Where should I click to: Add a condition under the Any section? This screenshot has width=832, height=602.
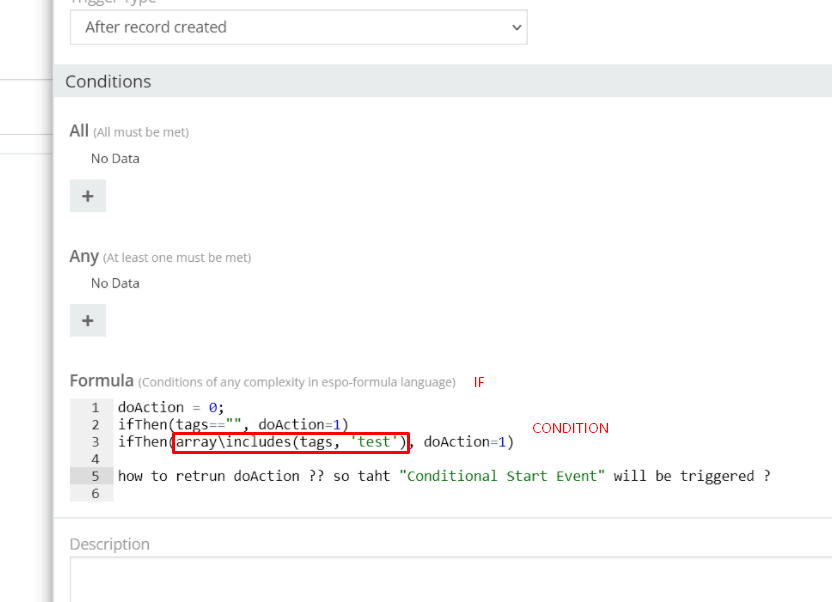(x=87, y=320)
